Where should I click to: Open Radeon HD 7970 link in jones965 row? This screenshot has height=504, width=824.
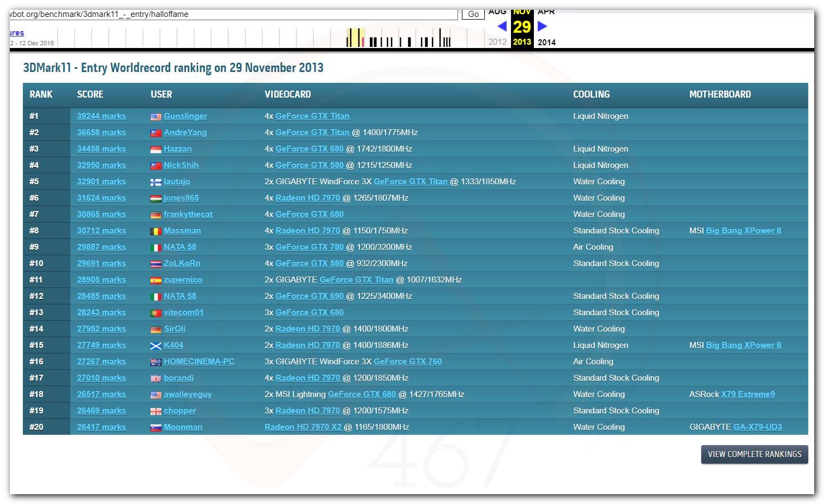308,198
